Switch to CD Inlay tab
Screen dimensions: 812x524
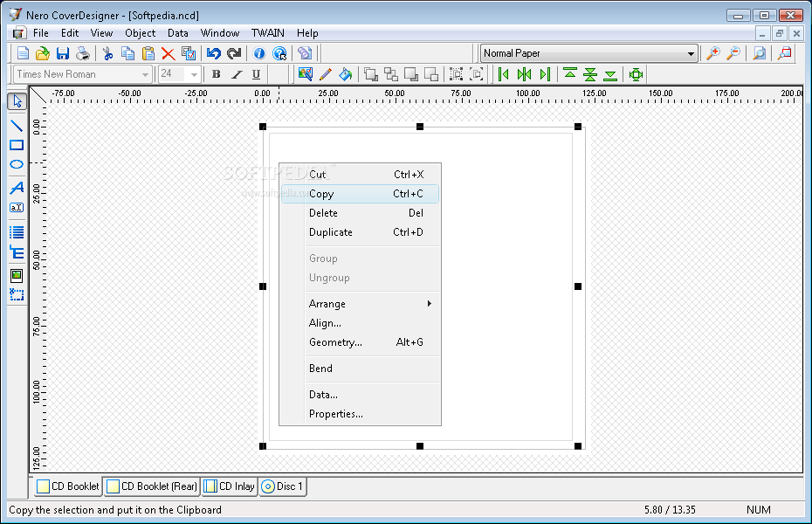pyautogui.click(x=229, y=486)
